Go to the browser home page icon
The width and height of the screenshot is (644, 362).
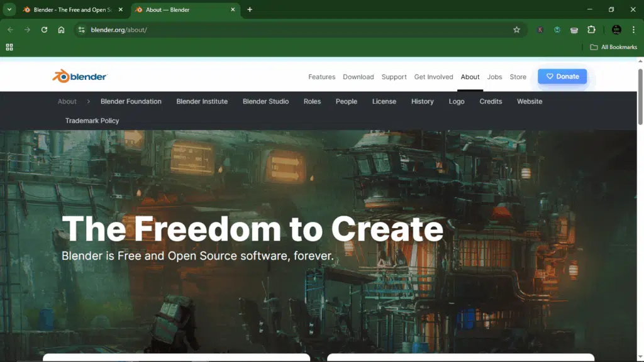click(x=61, y=30)
